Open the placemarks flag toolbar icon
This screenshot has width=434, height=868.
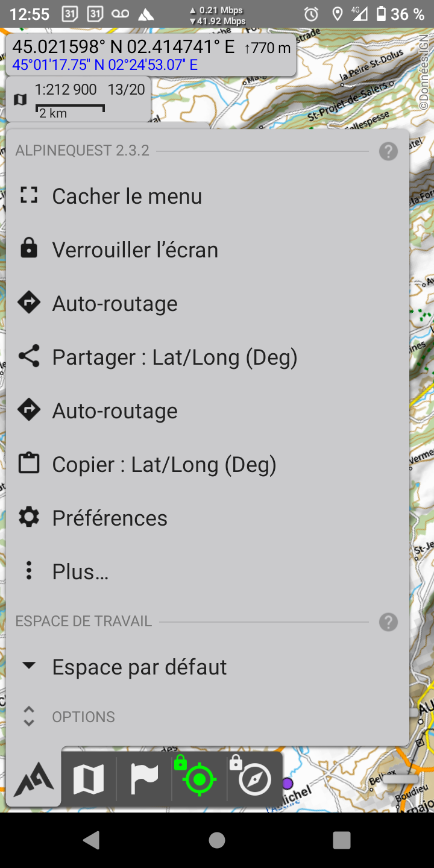coord(144,779)
